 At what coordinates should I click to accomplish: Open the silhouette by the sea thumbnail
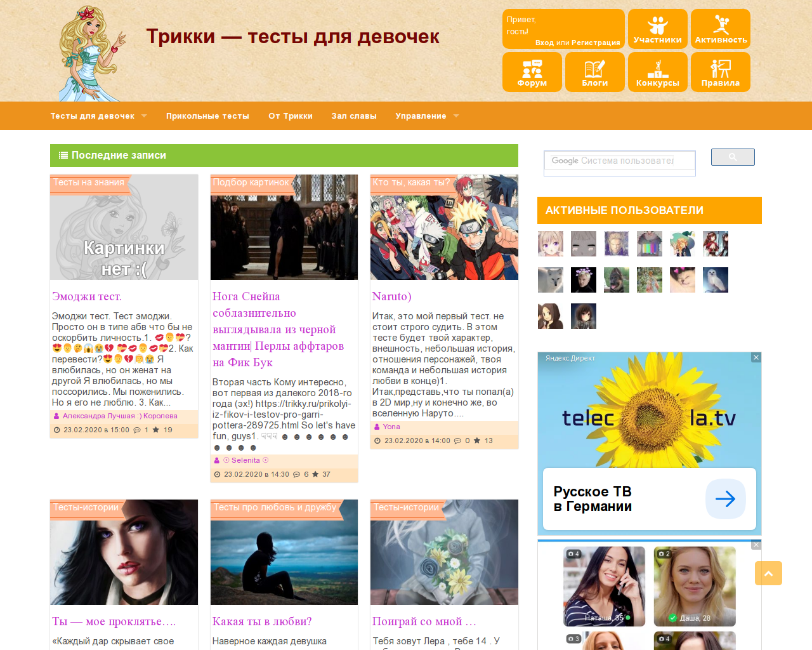[x=284, y=552]
